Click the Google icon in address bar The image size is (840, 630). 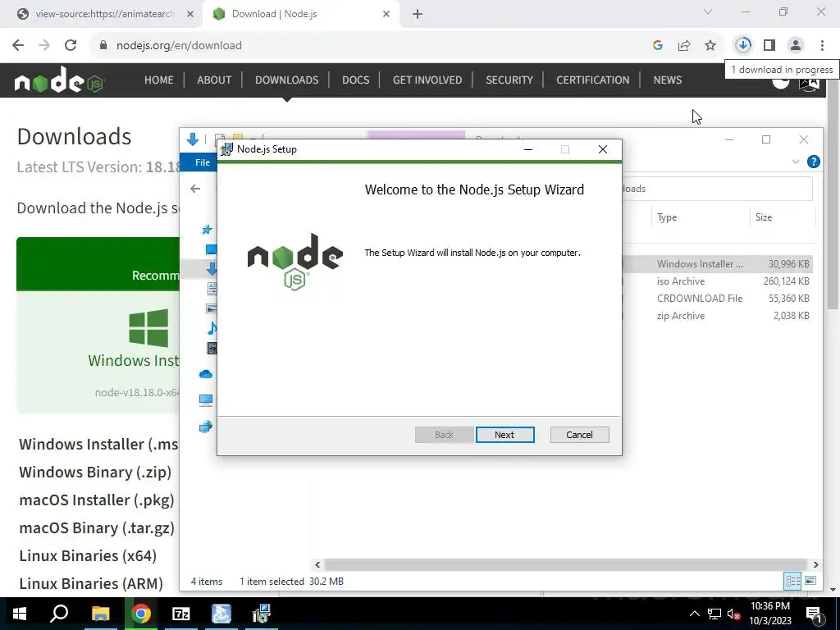click(x=658, y=46)
